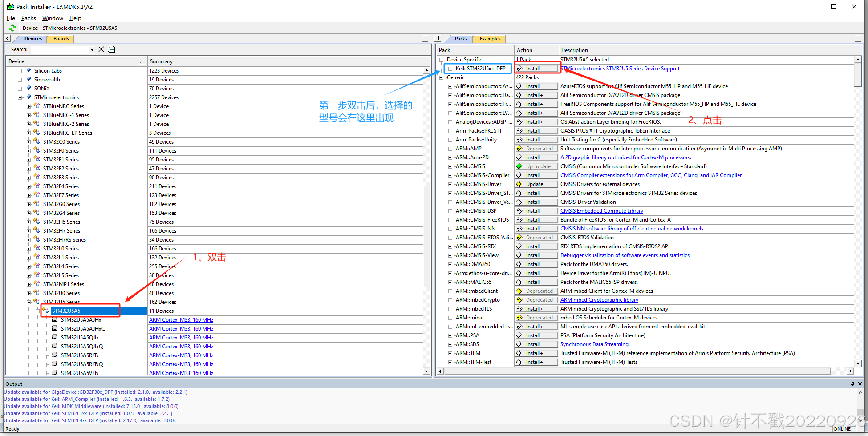The width and height of the screenshot is (868, 436).
Task: Select the STM32U5A5QJIx device row
Action: [x=80, y=338]
